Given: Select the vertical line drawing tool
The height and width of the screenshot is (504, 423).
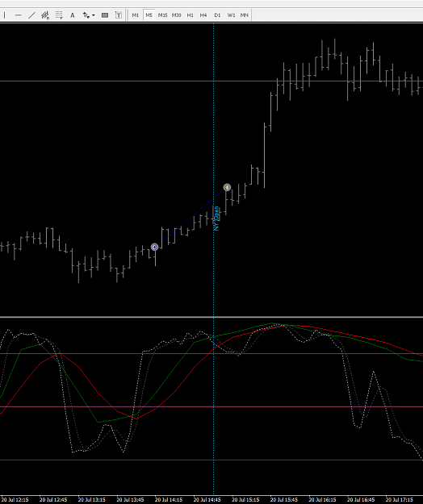Looking at the screenshot, I should 5,15.
